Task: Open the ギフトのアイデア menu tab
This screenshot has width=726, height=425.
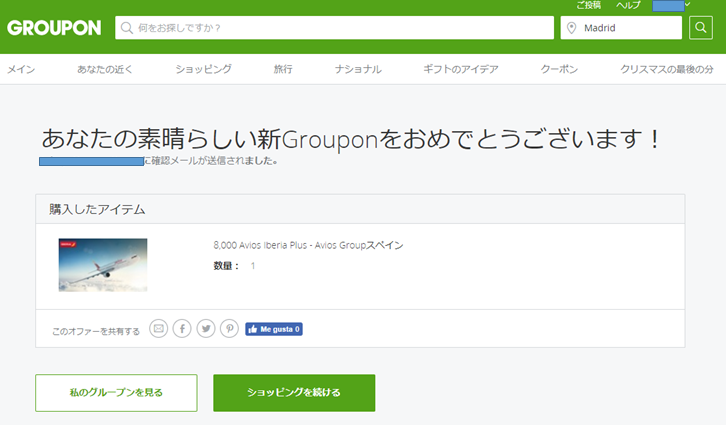Action: tap(461, 69)
